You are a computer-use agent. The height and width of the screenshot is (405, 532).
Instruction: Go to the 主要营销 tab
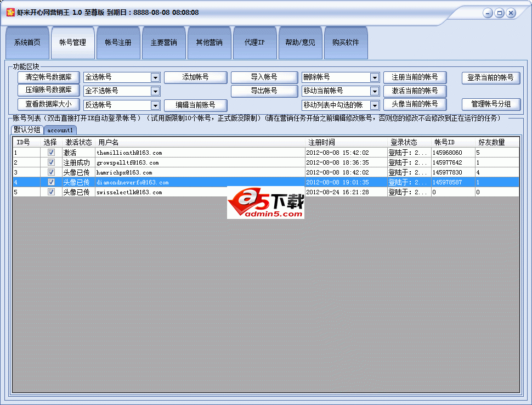(163, 42)
